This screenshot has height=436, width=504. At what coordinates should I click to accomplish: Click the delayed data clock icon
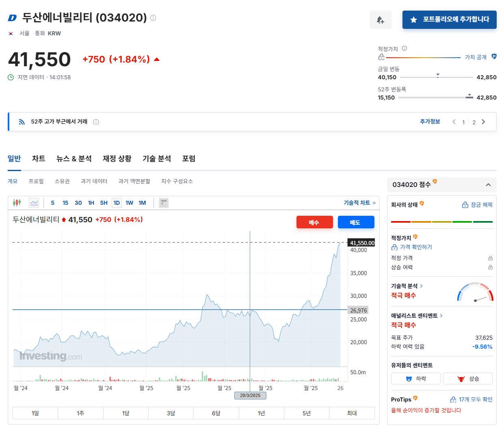[x=11, y=77]
